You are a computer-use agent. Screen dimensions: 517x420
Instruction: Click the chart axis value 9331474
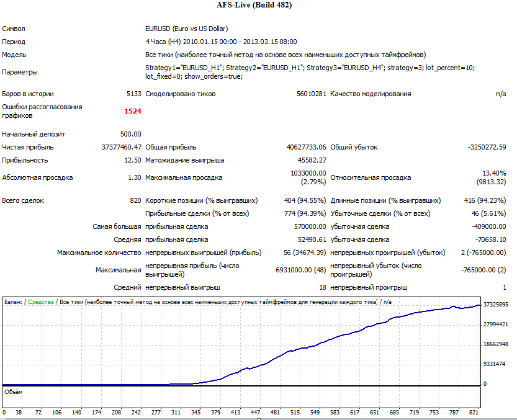494,364
